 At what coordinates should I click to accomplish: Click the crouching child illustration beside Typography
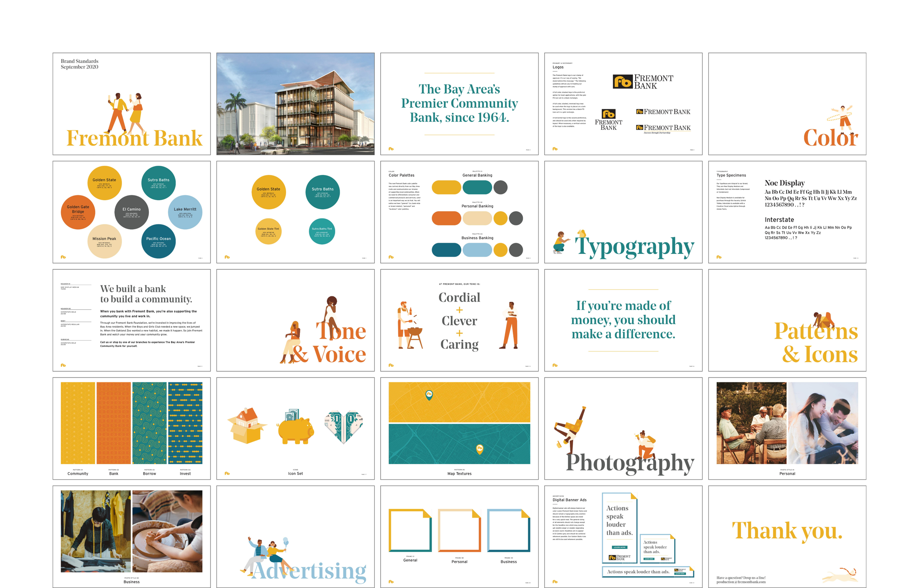pyautogui.click(x=561, y=242)
